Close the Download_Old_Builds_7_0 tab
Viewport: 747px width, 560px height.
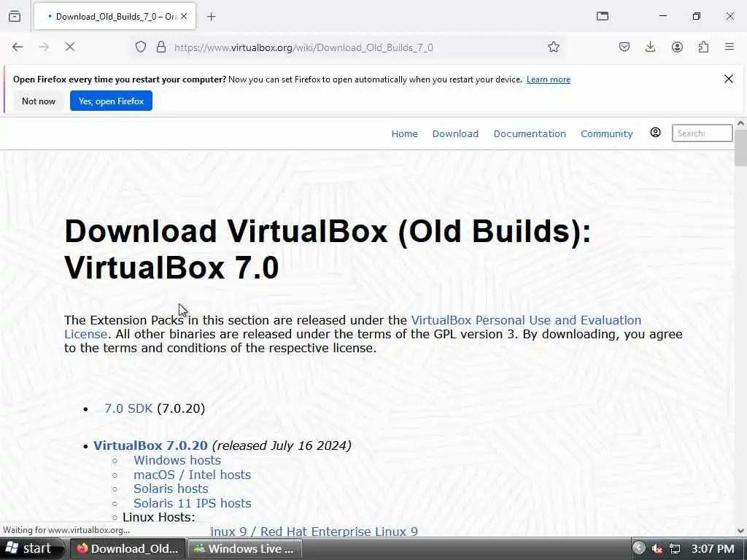(184, 16)
